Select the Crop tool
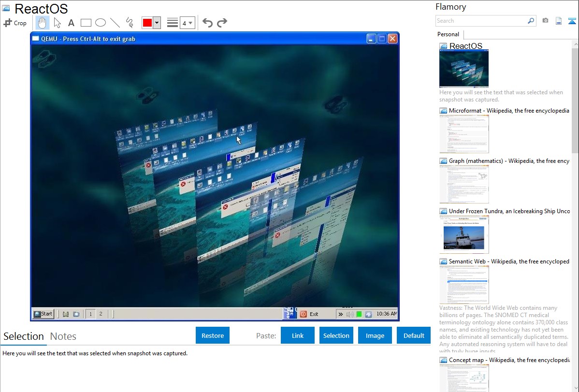Image resolution: width=579 pixels, height=392 pixels. click(x=15, y=23)
